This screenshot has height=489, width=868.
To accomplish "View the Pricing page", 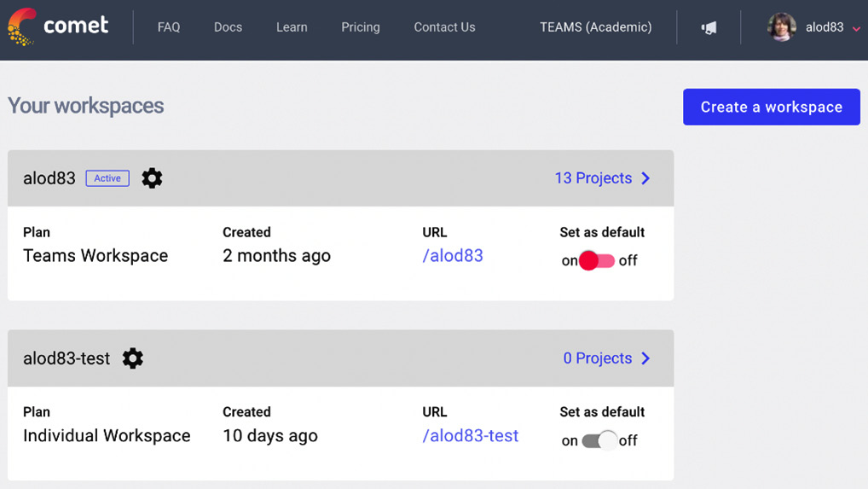I will (x=361, y=27).
